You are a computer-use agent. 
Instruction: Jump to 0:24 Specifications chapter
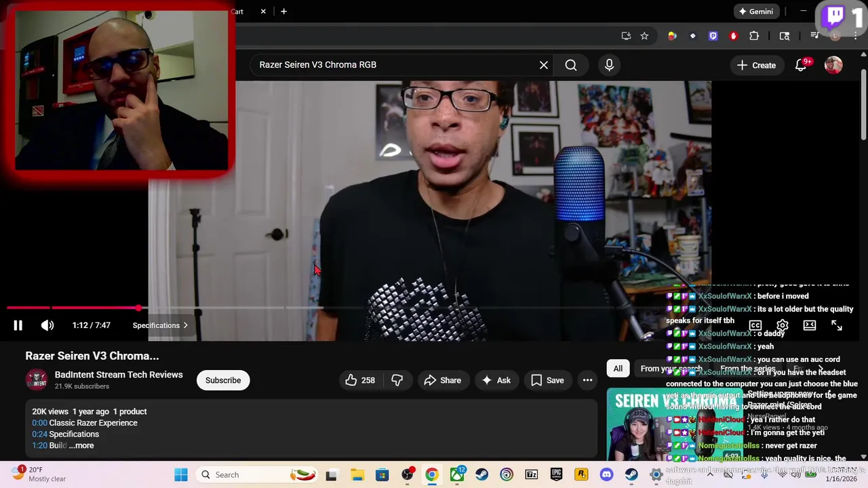tap(65, 434)
